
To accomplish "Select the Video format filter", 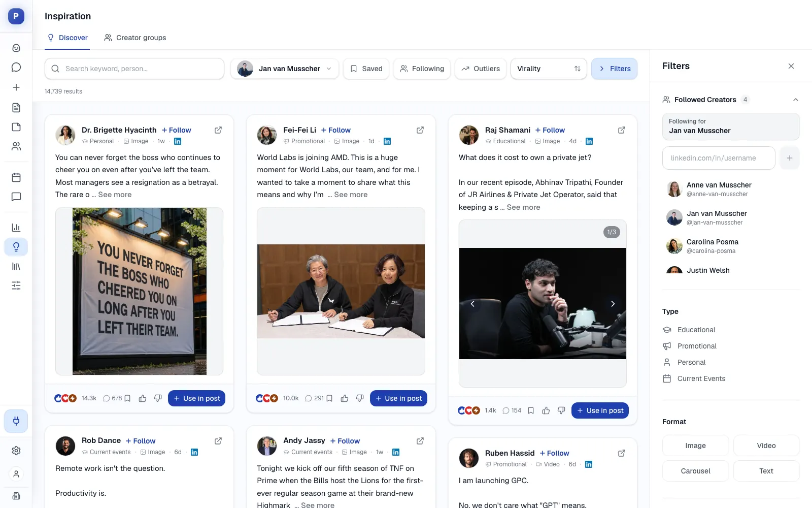I will (x=766, y=446).
